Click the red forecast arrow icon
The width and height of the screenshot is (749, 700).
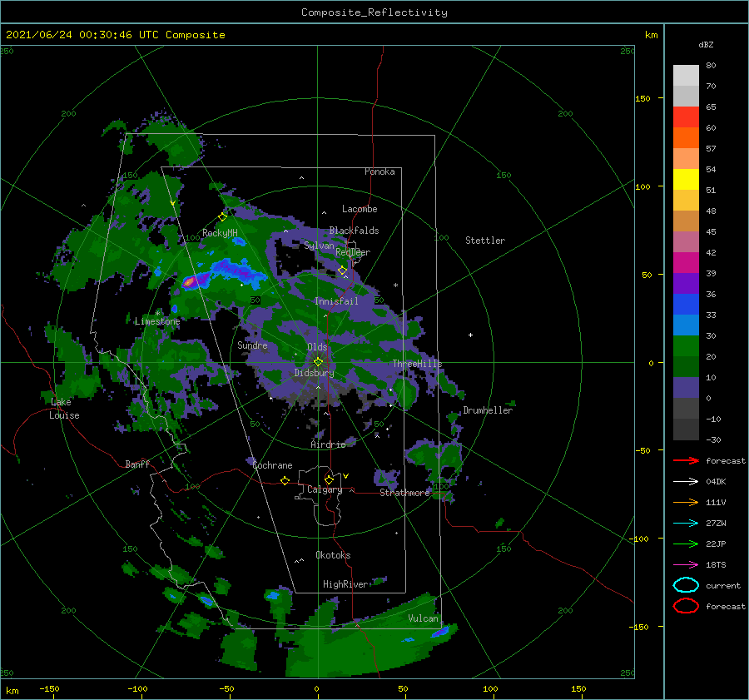point(686,460)
